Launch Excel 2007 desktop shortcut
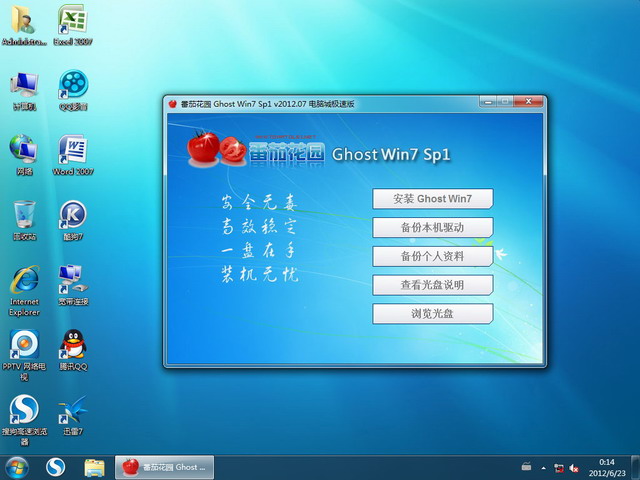 point(73,24)
